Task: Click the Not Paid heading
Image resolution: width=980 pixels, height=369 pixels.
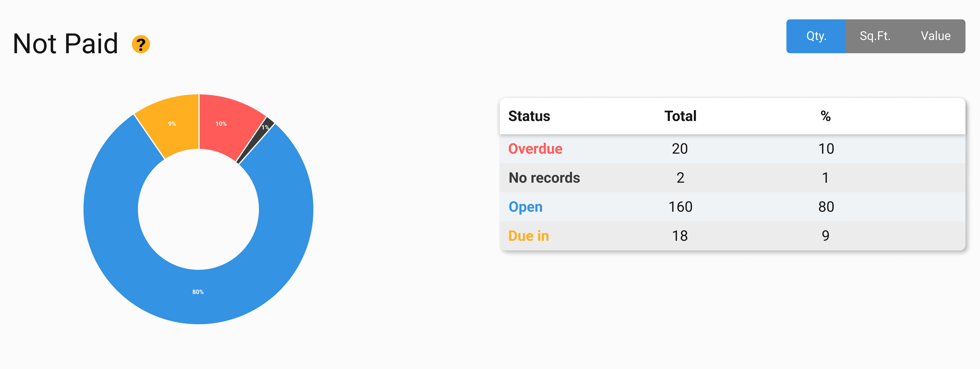Action: tap(65, 44)
